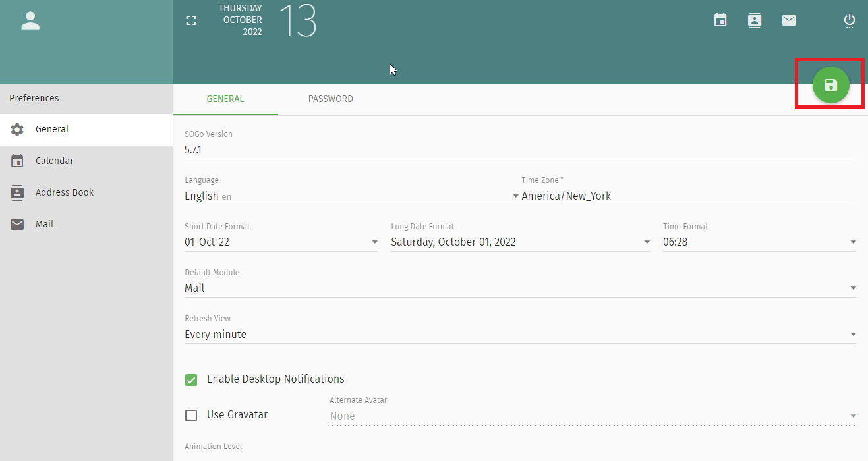Click the Enable Desktop Notifications label
Viewport: 868px width, 461px height.
(275, 379)
